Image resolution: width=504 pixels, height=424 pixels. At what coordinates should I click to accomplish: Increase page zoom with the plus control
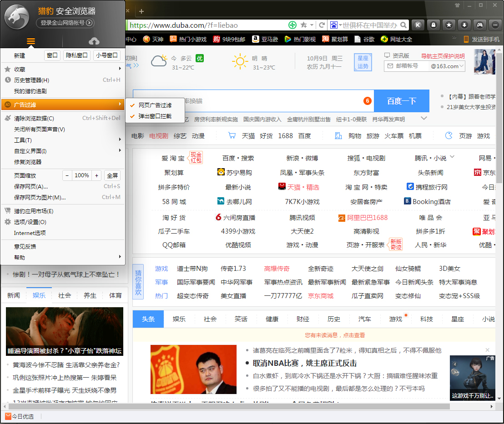click(x=96, y=175)
